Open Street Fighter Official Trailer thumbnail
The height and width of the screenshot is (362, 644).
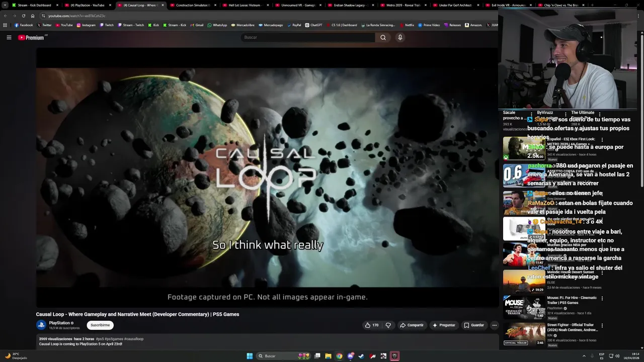click(524, 334)
